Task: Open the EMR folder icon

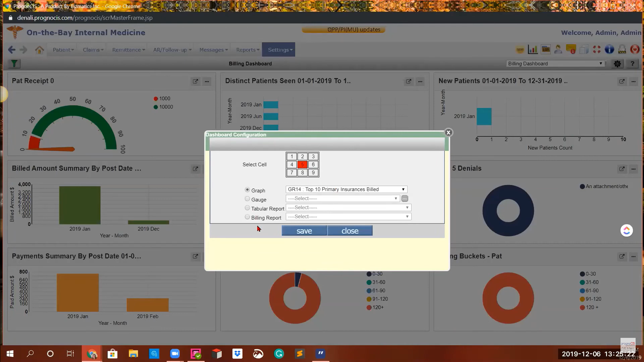Action: [546, 50]
